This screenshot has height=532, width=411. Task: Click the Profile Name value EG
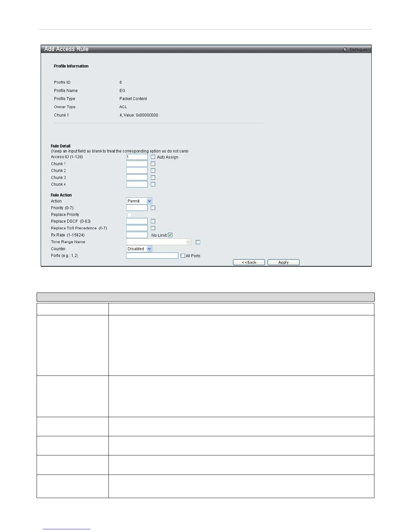(122, 91)
